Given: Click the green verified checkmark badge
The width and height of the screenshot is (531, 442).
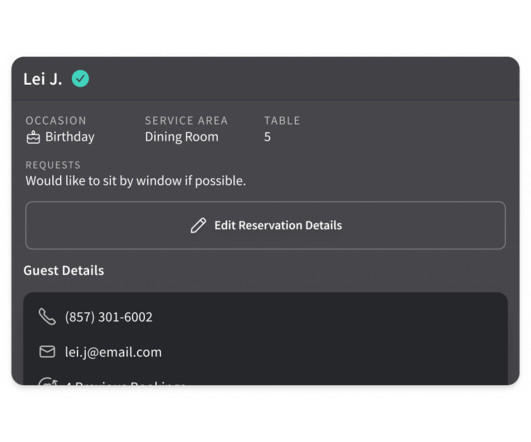Looking at the screenshot, I should (80, 79).
